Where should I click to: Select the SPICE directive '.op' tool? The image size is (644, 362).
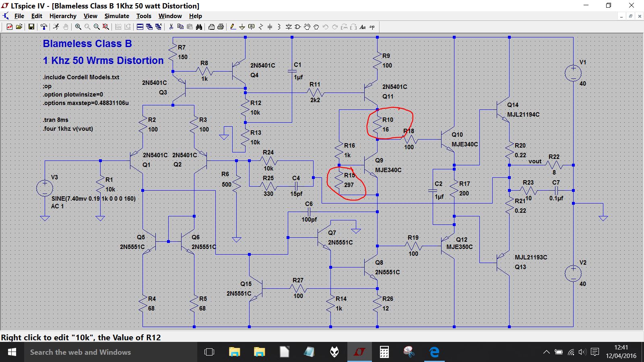(372, 27)
